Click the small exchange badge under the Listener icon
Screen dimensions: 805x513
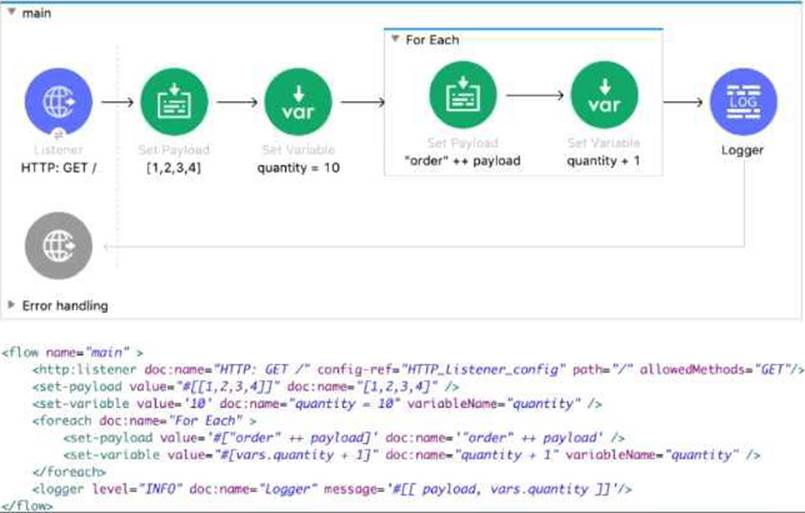coord(59,133)
